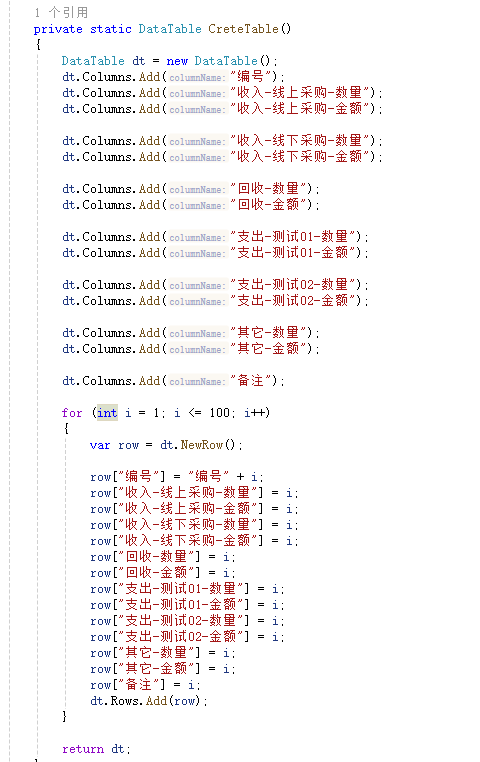Click the dt.Rows.Add(row) statement
This screenshot has height=762, width=480.
pos(149,701)
